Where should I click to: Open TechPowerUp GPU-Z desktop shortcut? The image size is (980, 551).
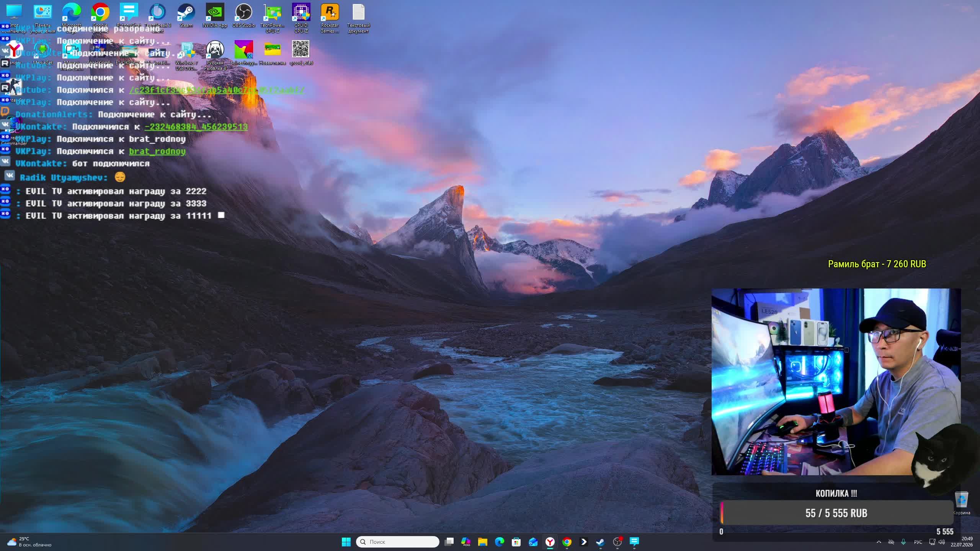click(x=272, y=18)
